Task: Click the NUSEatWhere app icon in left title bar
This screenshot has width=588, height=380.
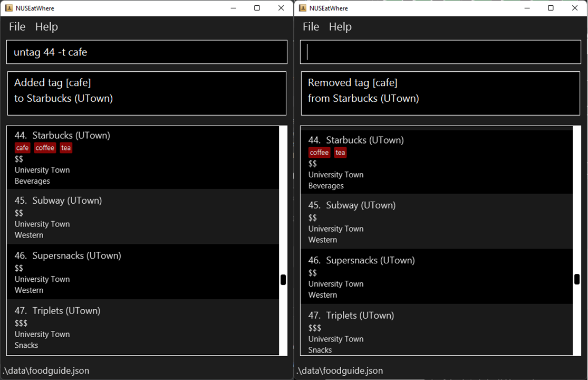Action: point(8,8)
